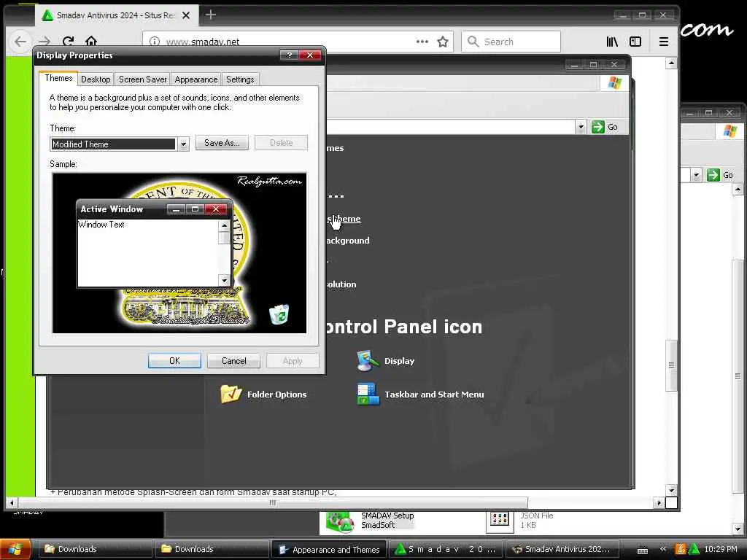Switch to second Downloads taskbar button
This screenshot has width=747, height=560.
[212, 549]
